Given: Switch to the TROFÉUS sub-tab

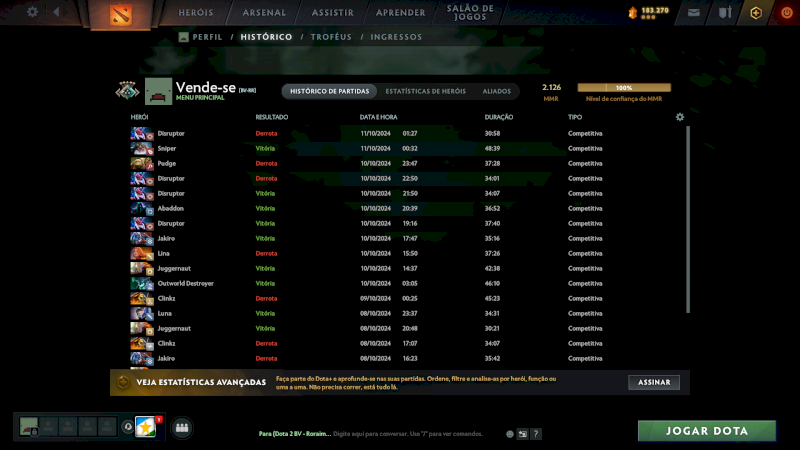Looking at the screenshot, I should click(331, 37).
